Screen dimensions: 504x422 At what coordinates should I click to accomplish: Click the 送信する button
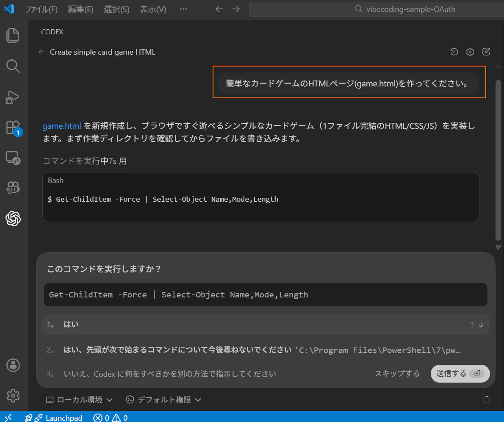point(460,373)
